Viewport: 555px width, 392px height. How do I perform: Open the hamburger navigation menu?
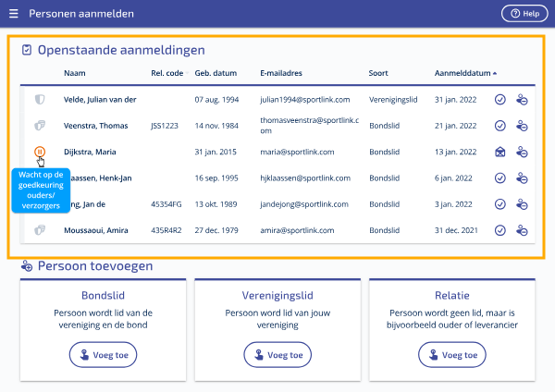coord(14,14)
